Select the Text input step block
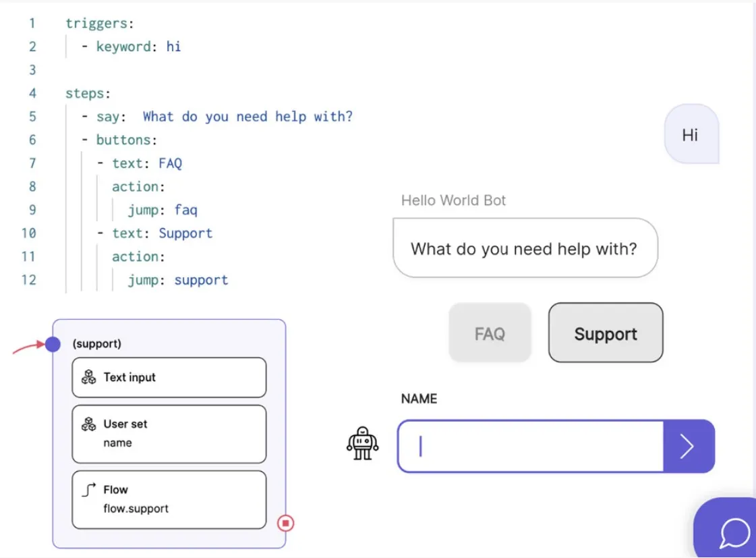The height and width of the screenshot is (558, 756). pyautogui.click(x=169, y=378)
